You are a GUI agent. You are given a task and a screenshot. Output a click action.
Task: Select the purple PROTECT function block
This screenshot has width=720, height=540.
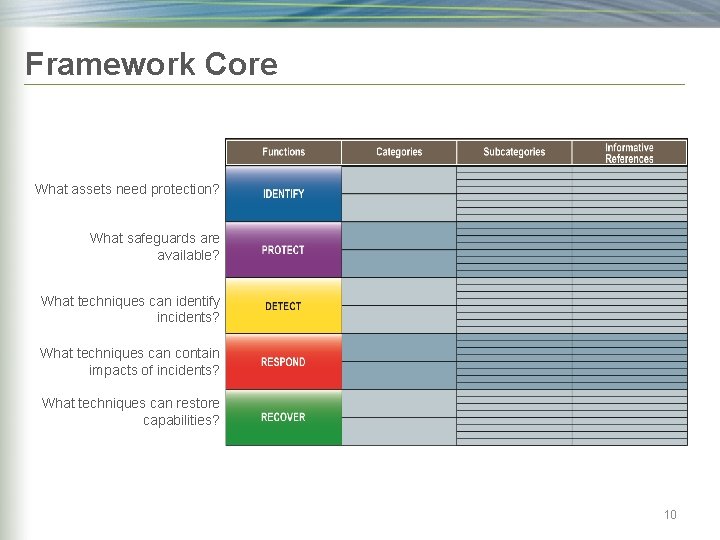coord(284,250)
